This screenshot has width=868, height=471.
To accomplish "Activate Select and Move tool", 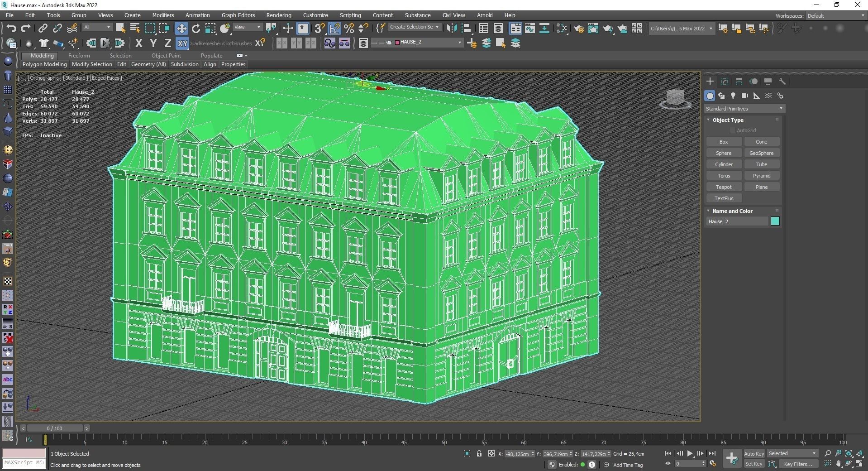I will (x=181, y=28).
